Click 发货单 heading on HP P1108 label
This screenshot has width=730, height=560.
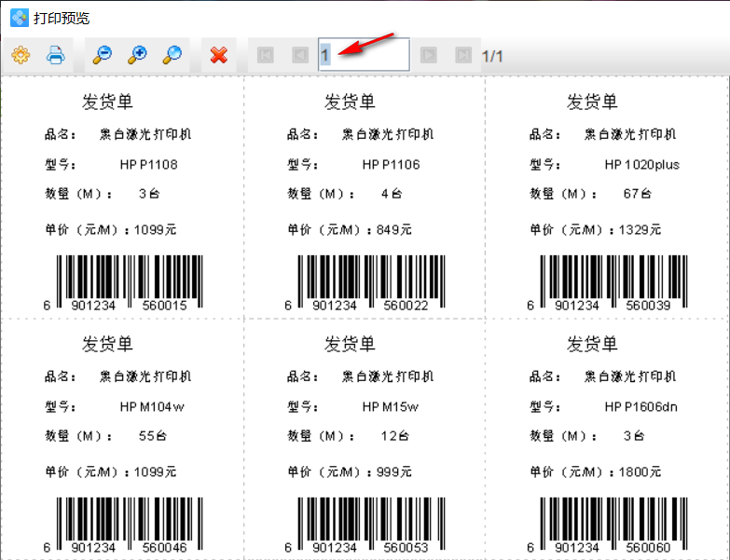107,102
